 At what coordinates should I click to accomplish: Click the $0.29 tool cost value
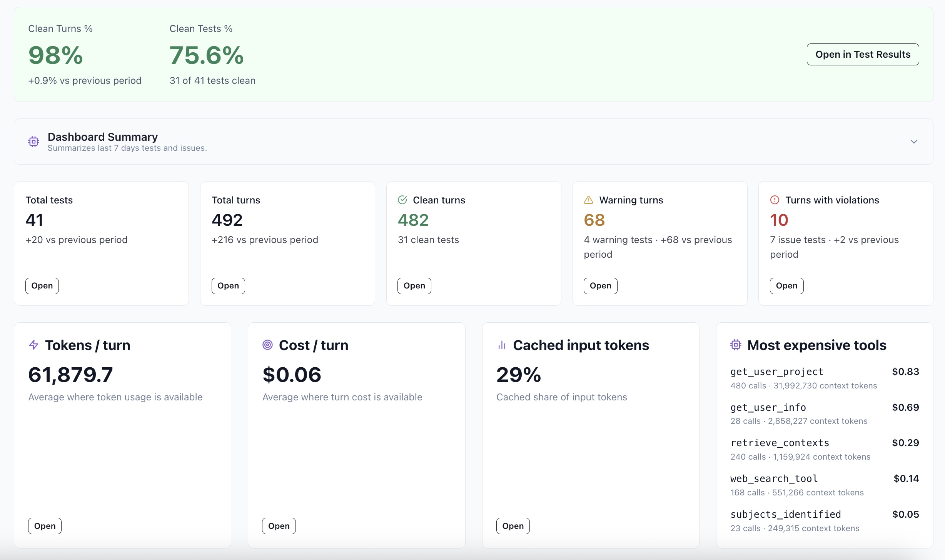coord(905,443)
